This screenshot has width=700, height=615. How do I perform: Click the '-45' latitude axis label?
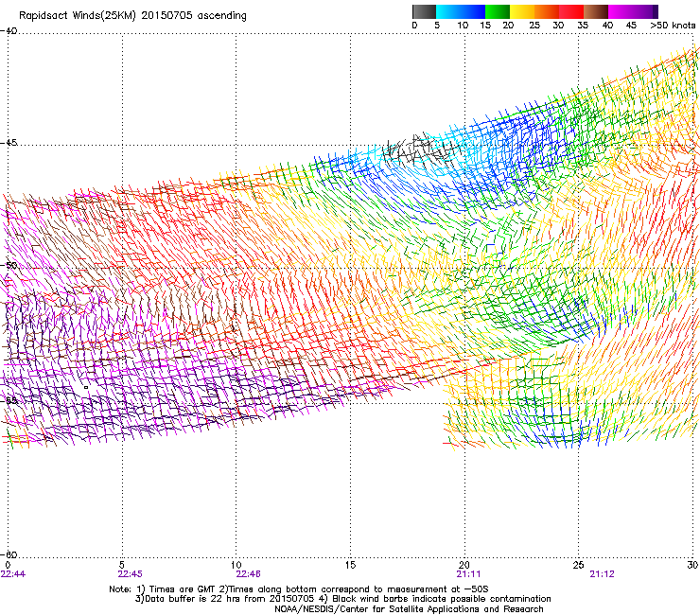click(9, 143)
